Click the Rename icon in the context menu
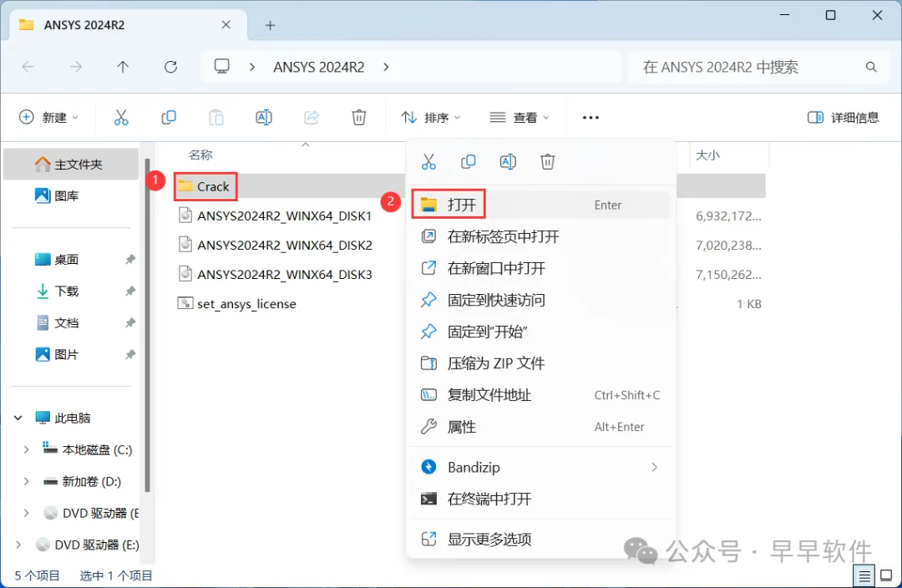 pyautogui.click(x=508, y=162)
